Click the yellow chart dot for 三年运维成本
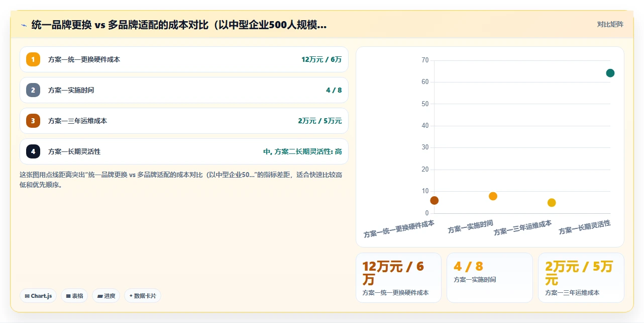Screen dimensions: 644x323 click(552, 203)
